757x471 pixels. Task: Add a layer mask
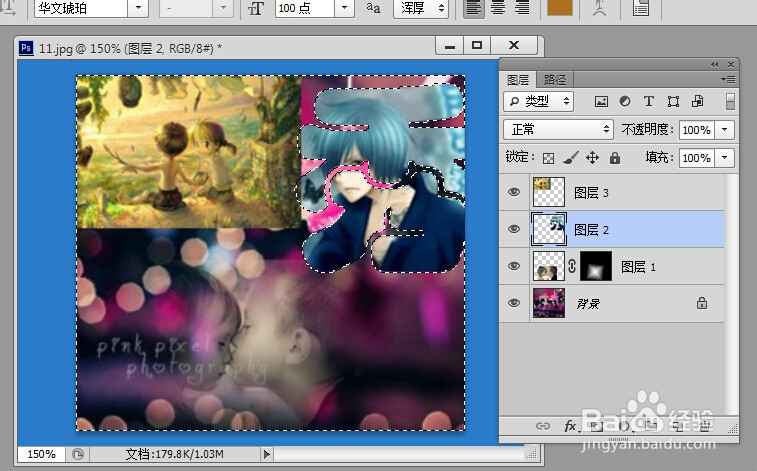click(x=597, y=426)
